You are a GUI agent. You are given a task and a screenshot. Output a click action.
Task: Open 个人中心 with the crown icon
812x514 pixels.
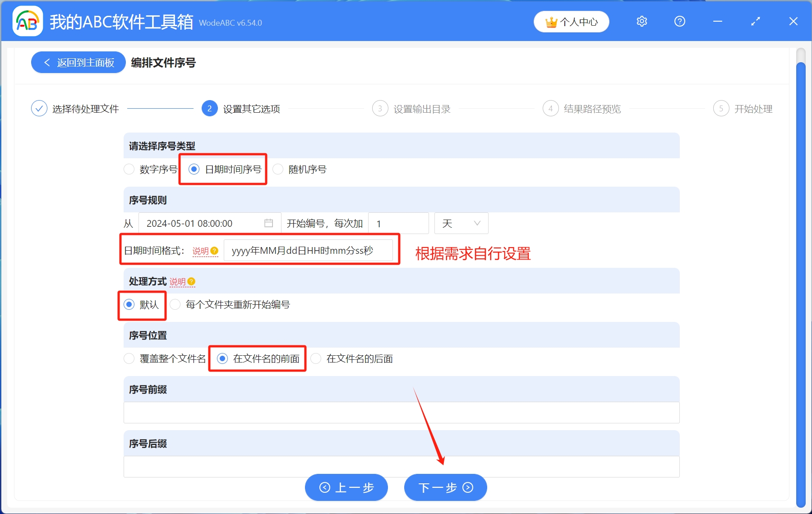(x=571, y=21)
